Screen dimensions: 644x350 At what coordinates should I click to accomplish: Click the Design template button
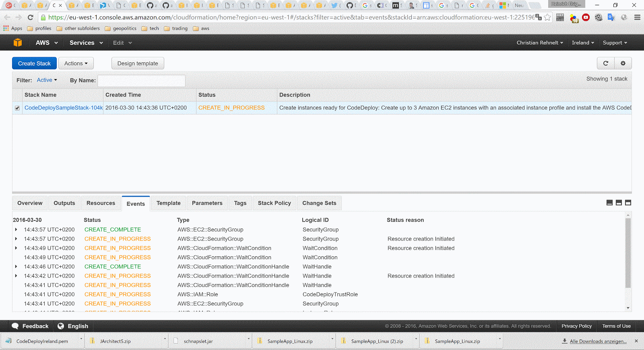[x=138, y=63]
